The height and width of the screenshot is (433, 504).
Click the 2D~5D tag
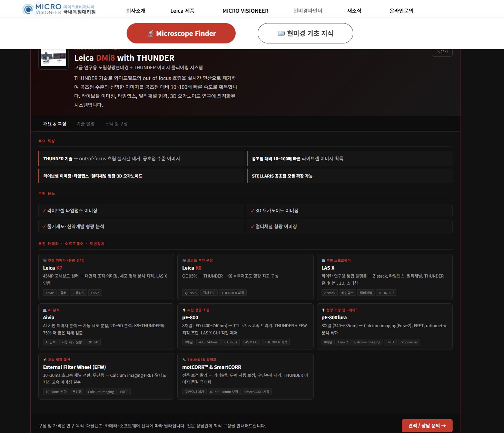click(x=93, y=342)
